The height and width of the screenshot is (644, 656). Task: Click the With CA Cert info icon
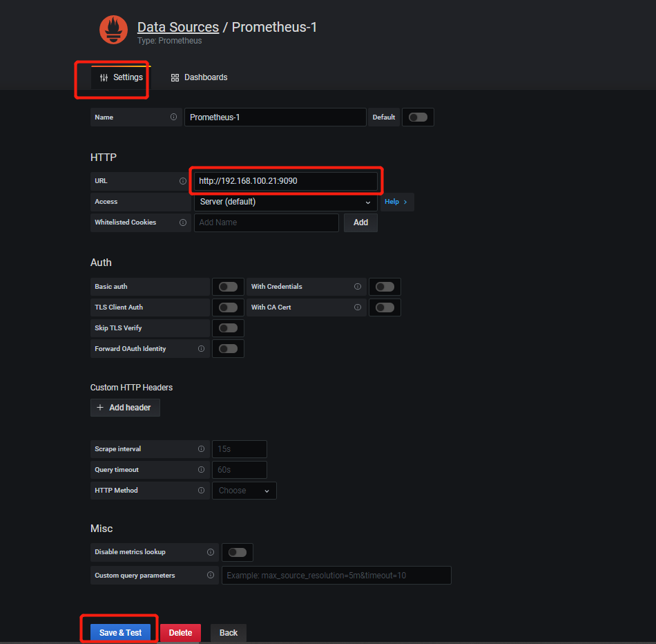point(358,307)
